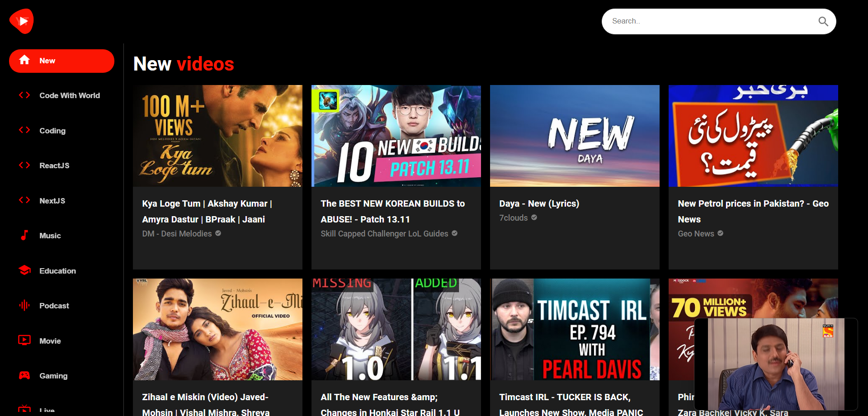
Task: Open title The BEST NEW KOREAN BUILDS
Action: (392, 212)
